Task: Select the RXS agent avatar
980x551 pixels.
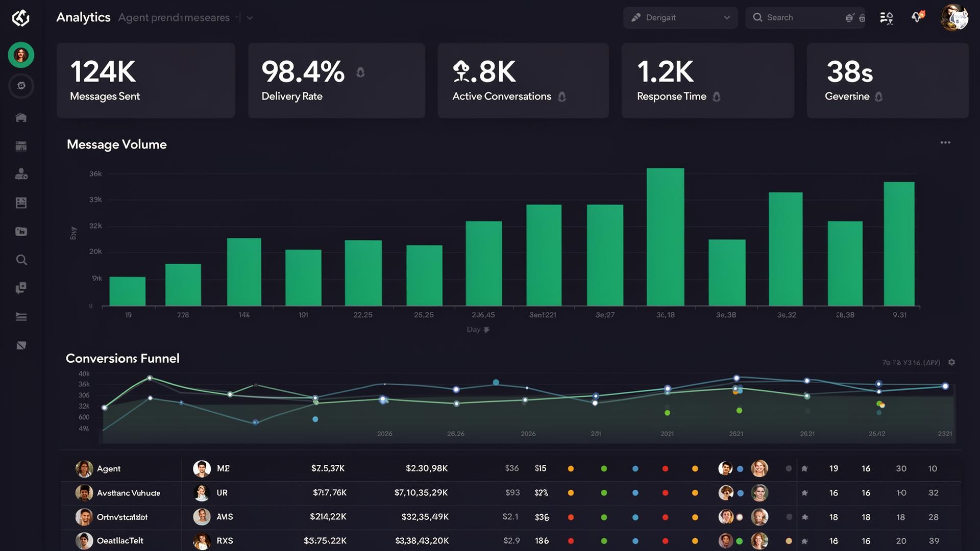Action: (202, 541)
